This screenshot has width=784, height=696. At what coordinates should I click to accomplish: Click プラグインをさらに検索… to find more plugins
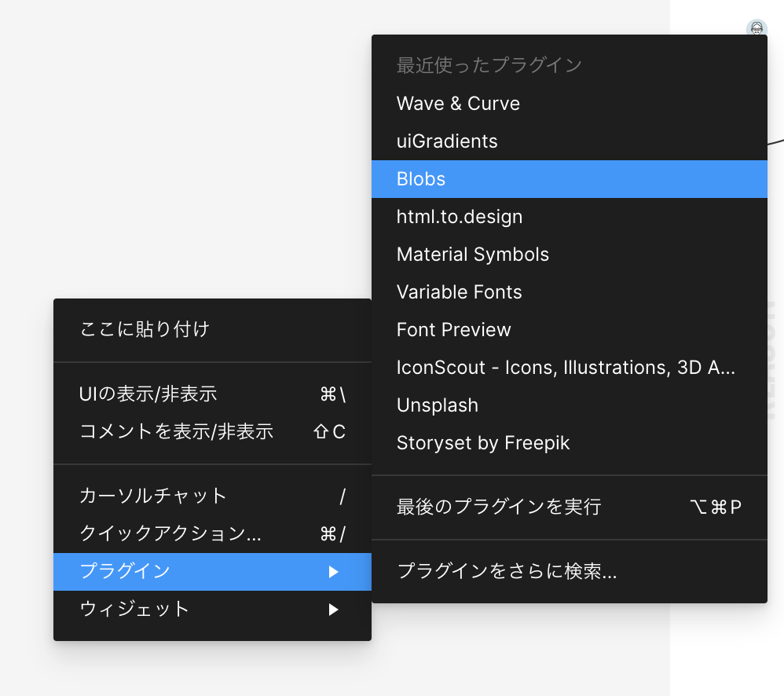(x=507, y=572)
